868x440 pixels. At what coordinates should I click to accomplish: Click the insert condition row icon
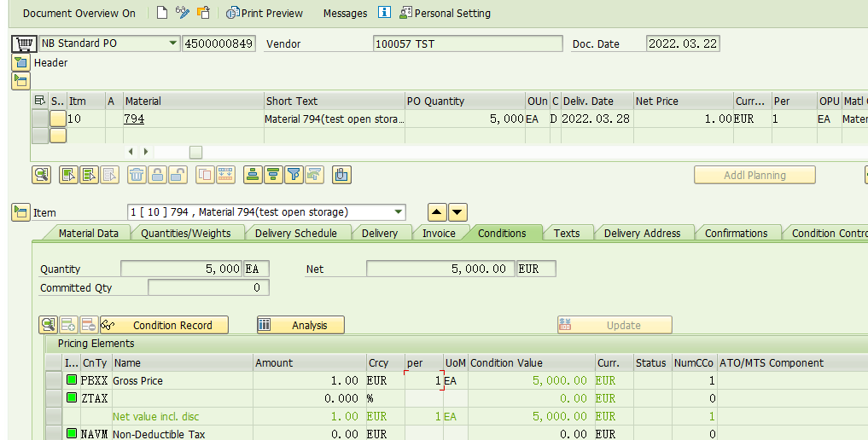tap(68, 325)
